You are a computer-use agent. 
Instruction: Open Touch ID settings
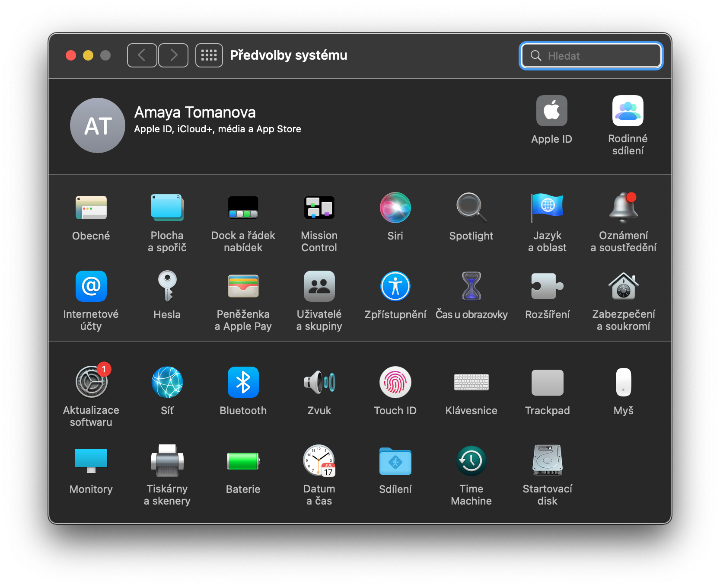tap(395, 382)
